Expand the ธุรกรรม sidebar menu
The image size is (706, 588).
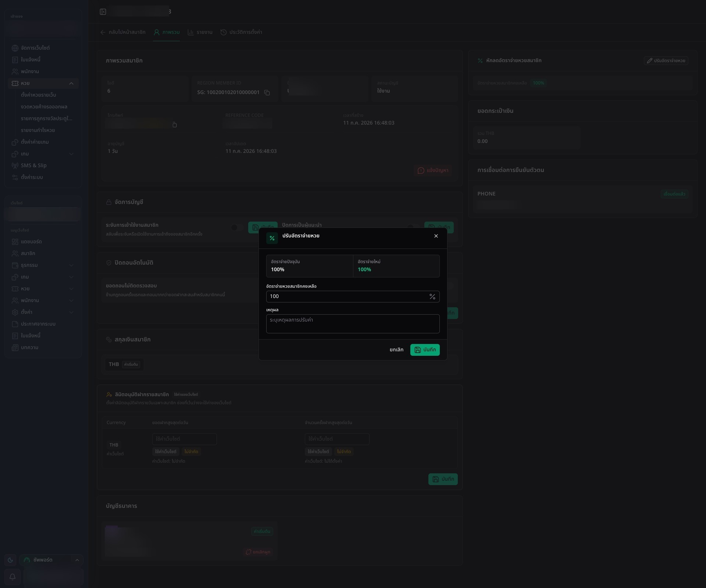[x=43, y=265]
